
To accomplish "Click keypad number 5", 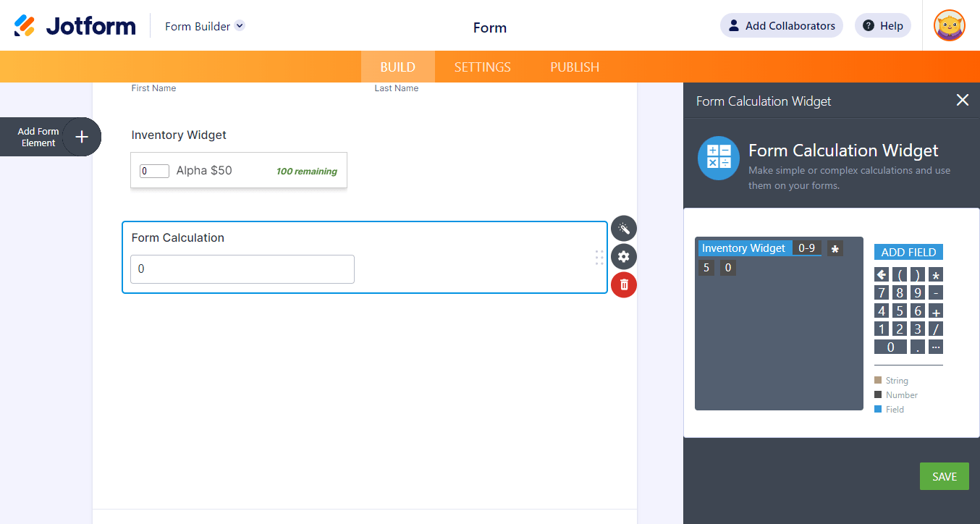I will (x=900, y=310).
